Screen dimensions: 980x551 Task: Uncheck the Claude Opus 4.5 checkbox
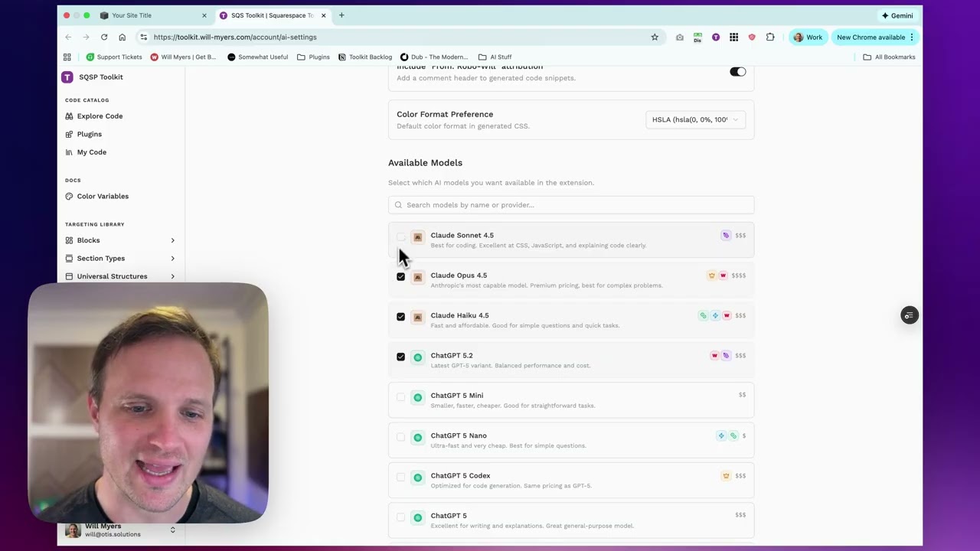[x=400, y=277]
